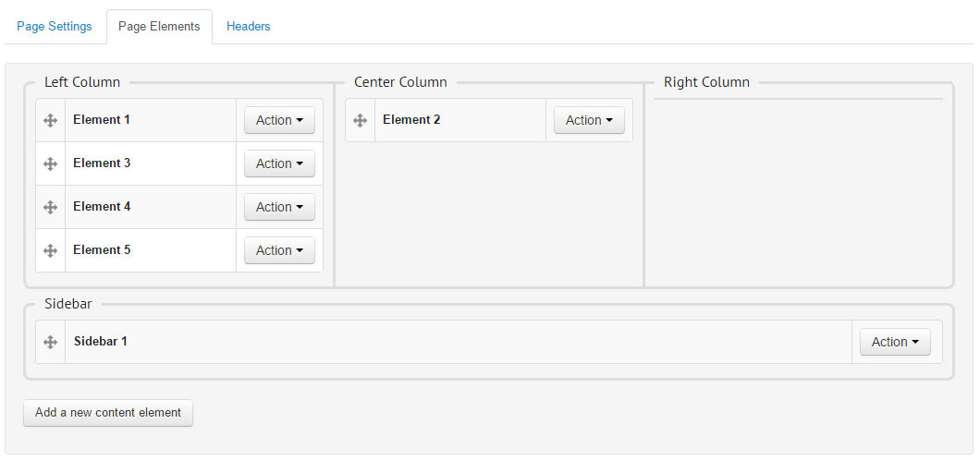
Task: Click the Element 1 row label
Action: coord(102,120)
